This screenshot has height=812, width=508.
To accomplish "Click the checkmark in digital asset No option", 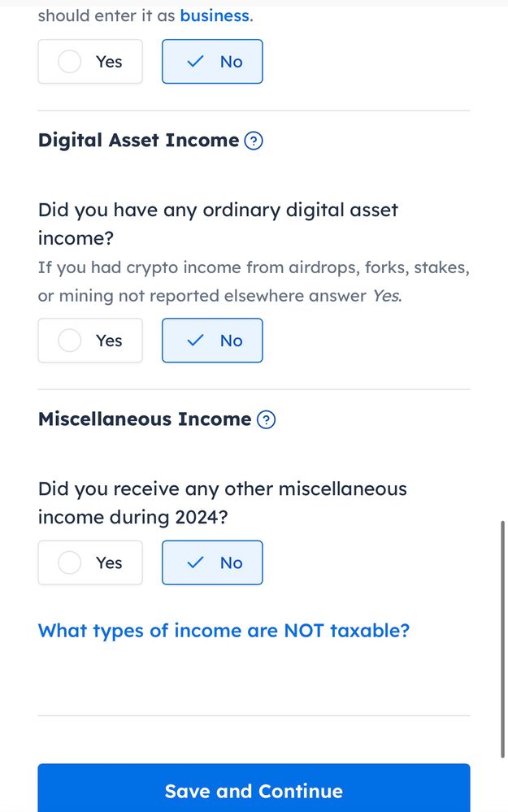I will tap(195, 341).
